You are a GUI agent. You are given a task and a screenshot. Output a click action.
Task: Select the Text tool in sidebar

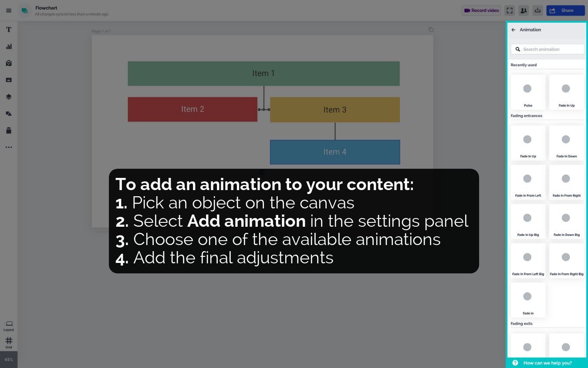coord(9,30)
